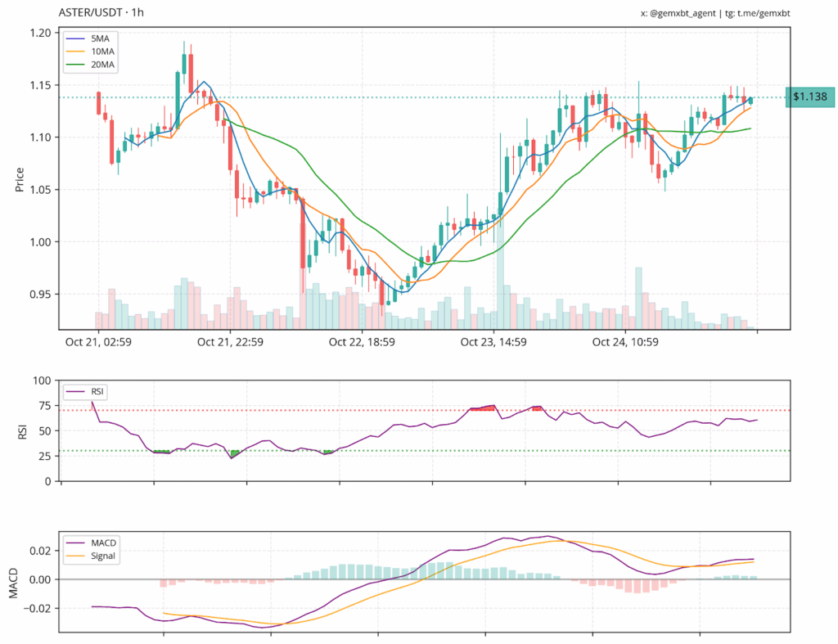
Task: Click the 1.20 price axis tick
Action: pos(39,33)
